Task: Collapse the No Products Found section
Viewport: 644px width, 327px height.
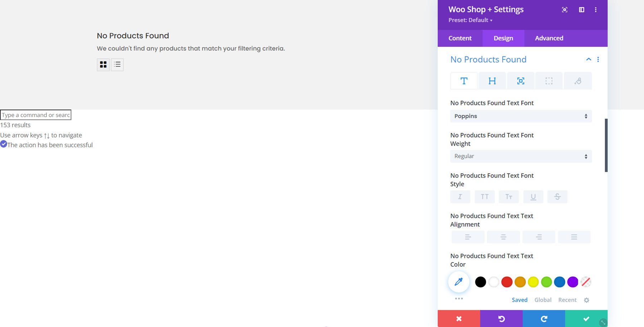Action: pos(589,59)
